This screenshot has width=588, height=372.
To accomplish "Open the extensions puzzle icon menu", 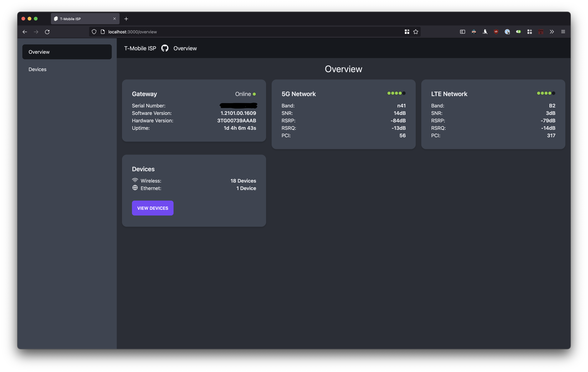I will (x=529, y=32).
